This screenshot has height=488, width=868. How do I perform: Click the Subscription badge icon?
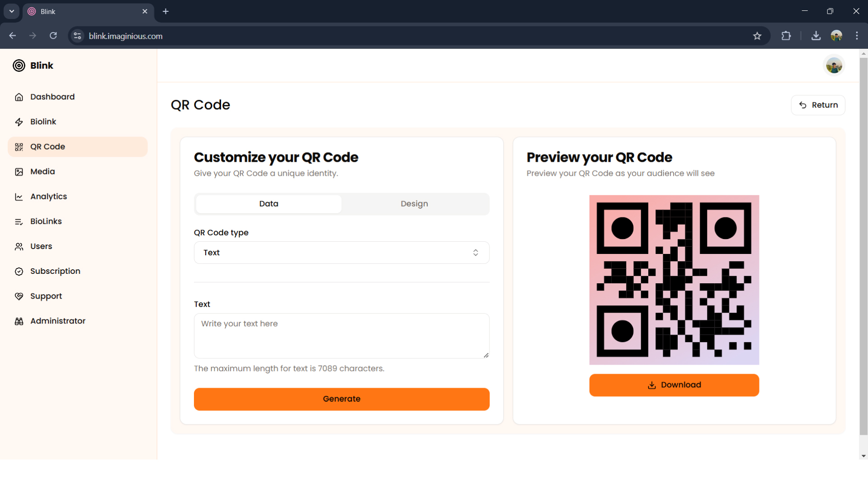(19, 271)
